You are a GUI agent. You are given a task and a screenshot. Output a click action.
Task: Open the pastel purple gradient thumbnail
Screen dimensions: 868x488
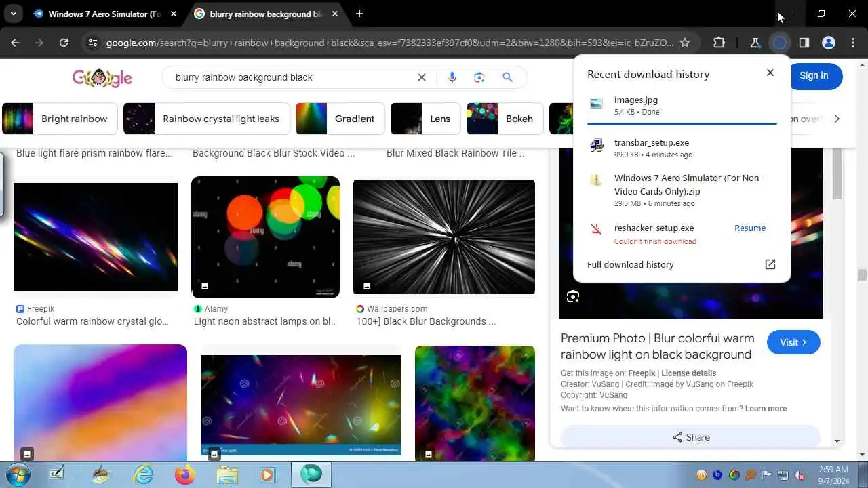click(x=100, y=403)
